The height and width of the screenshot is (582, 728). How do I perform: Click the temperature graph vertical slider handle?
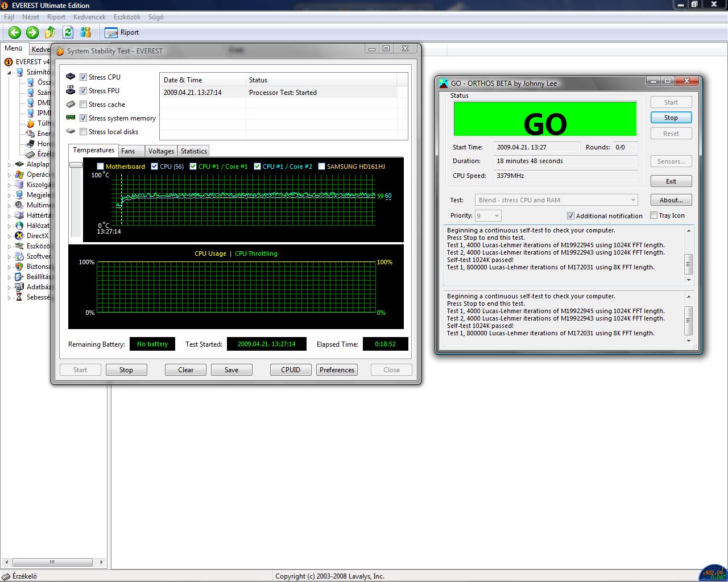coord(76,165)
